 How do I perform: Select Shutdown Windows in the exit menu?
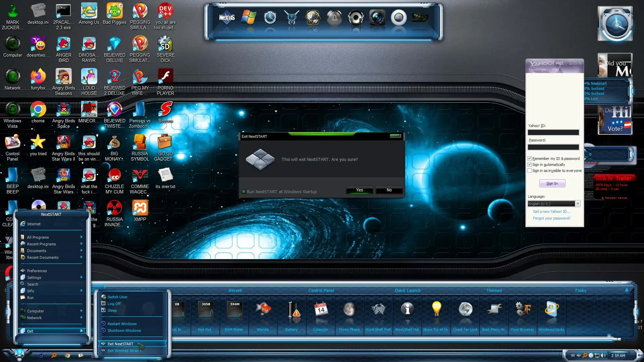coord(124,330)
